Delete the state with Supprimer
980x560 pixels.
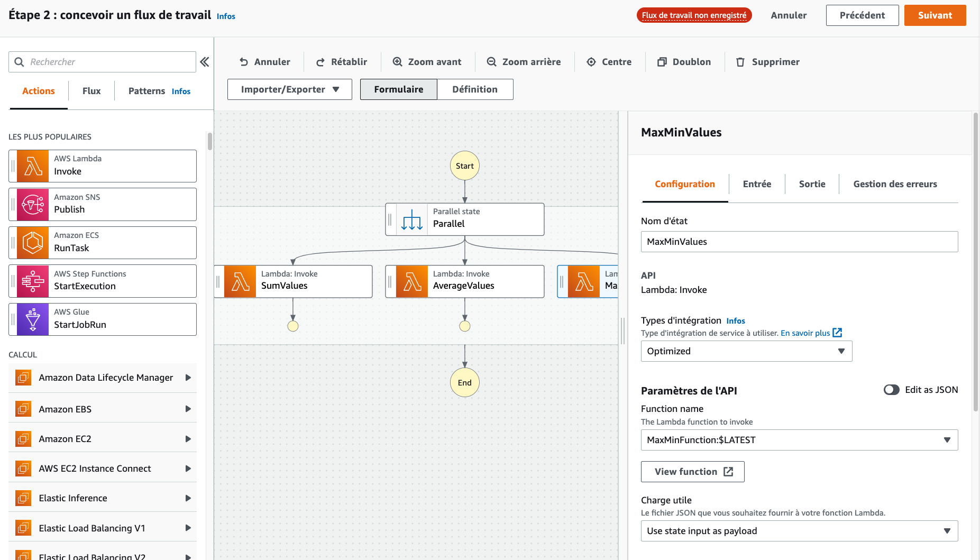[x=768, y=62]
